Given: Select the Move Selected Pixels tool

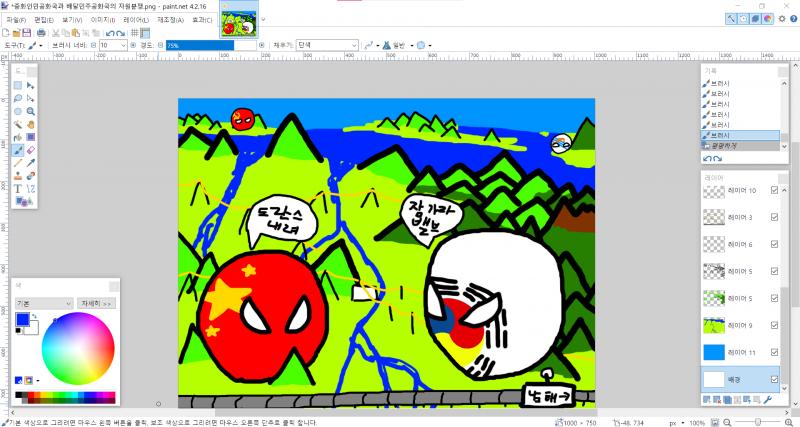Looking at the screenshot, I should click(31, 85).
